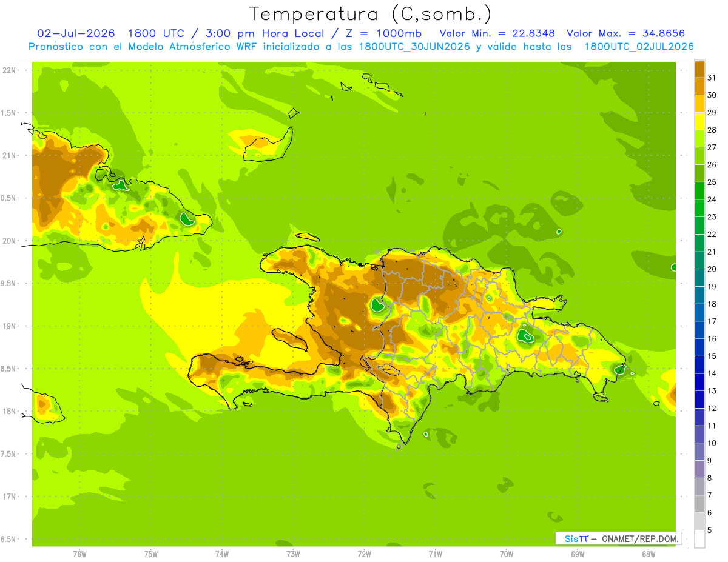Pick the yellow swatch between 28 and 29
This screenshot has width=728, height=562.
pyautogui.click(x=699, y=121)
